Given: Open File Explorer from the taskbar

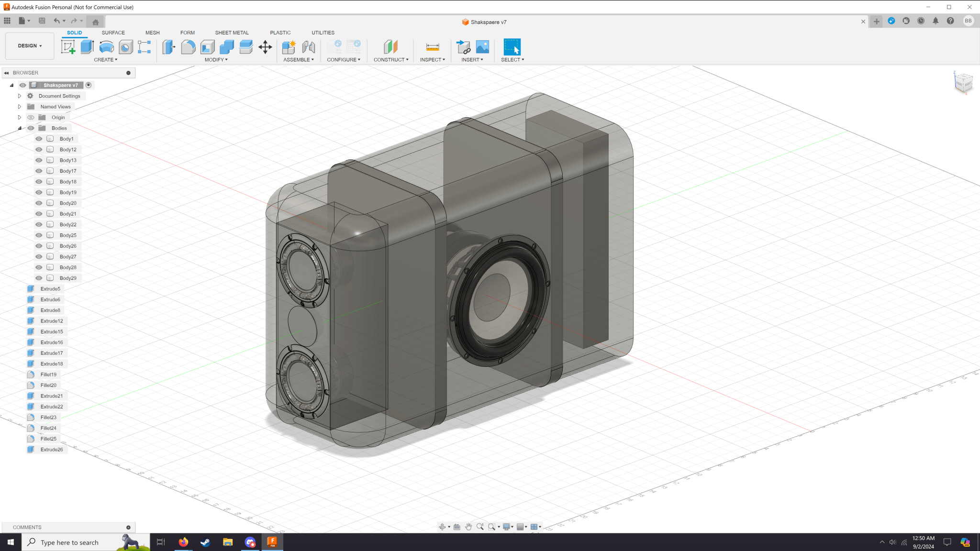Looking at the screenshot, I should (x=228, y=542).
